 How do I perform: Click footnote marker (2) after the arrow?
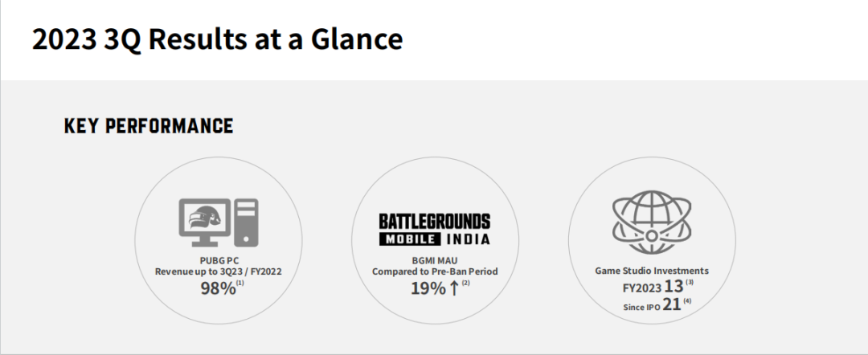pyautogui.click(x=465, y=283)
